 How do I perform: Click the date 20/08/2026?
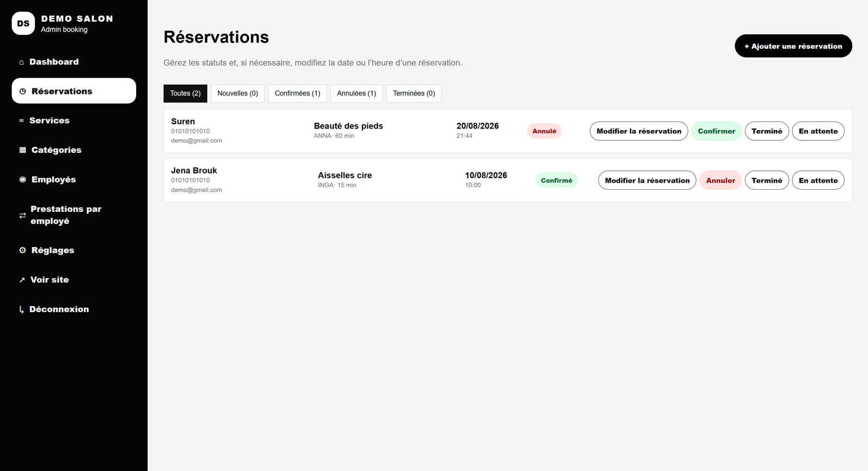pyautogui.click(x=477, y=126)
